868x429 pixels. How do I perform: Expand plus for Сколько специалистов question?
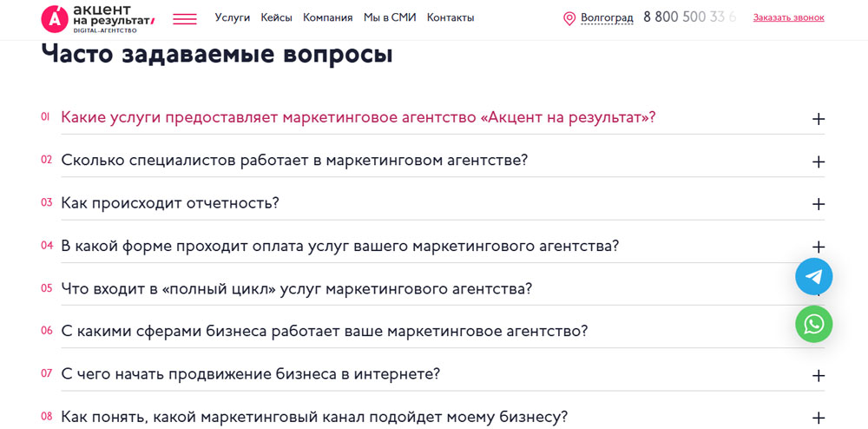pyautogui.click(x=819, y=162)
